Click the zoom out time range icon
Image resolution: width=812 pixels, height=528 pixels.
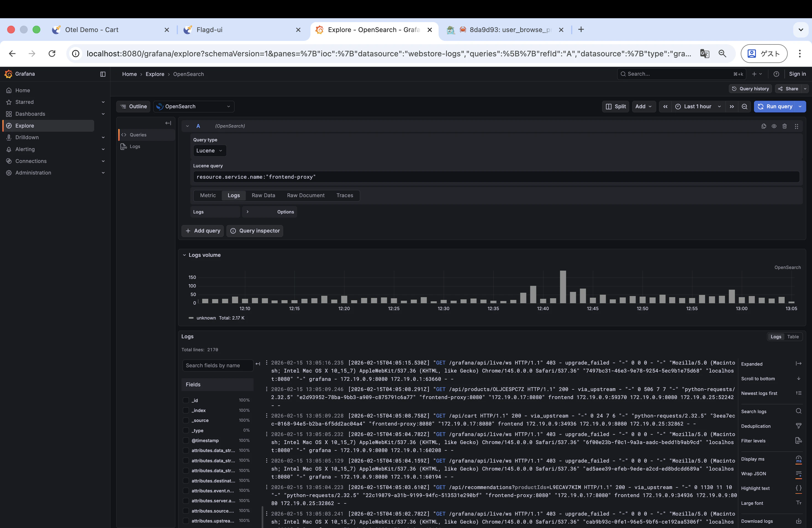(744, 106)
